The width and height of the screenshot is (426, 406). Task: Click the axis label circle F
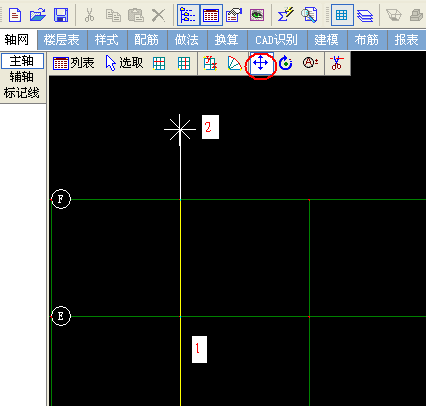[x=61, y=199]
